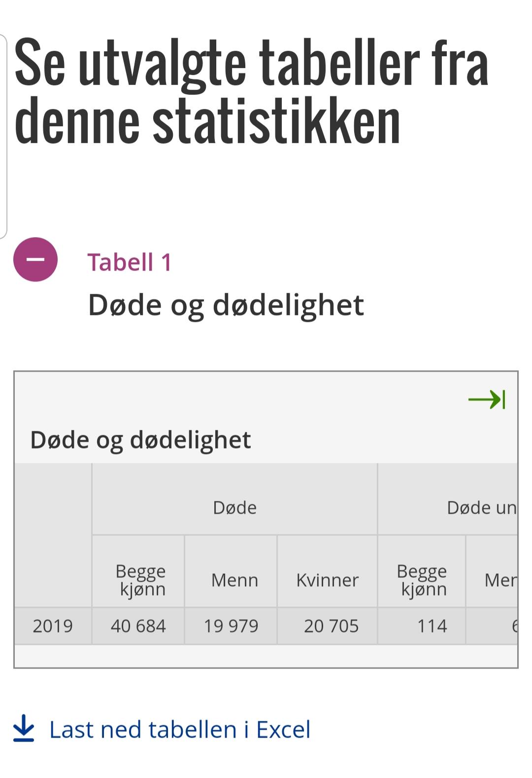Click the Tabell 1 heading
This screenshot has height=778, width=532.
pos(130,262)
